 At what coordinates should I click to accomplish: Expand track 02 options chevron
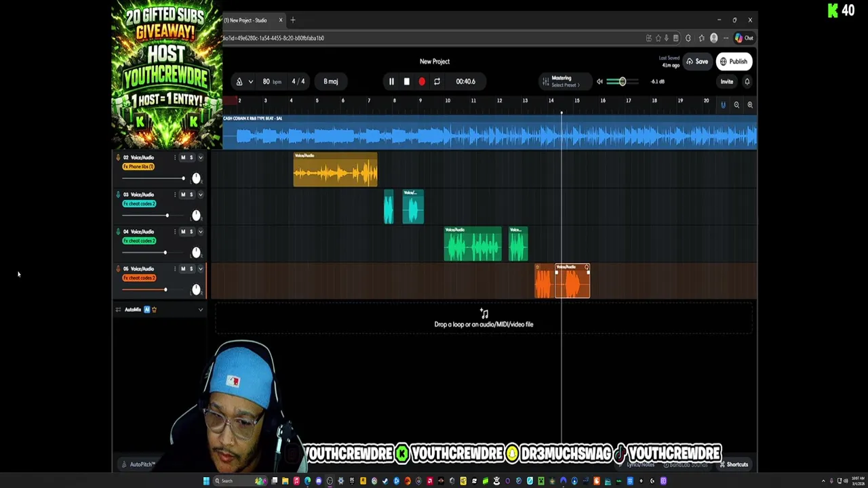click(x=200, y=157)
